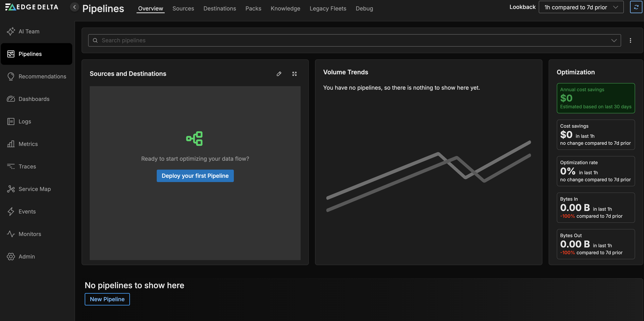Expand the search pipelines dropdown arrow
The height and width of the screenshot is (321, 644).
coord(614,41)
